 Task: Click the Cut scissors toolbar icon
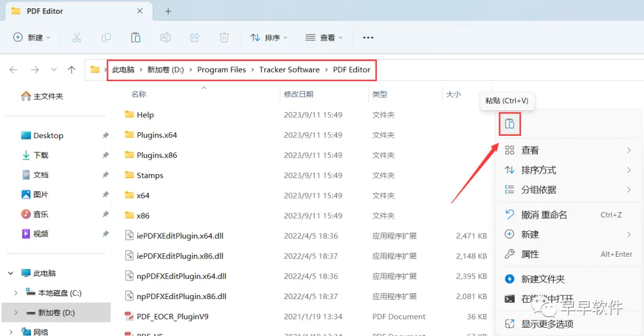click(76, 38)
